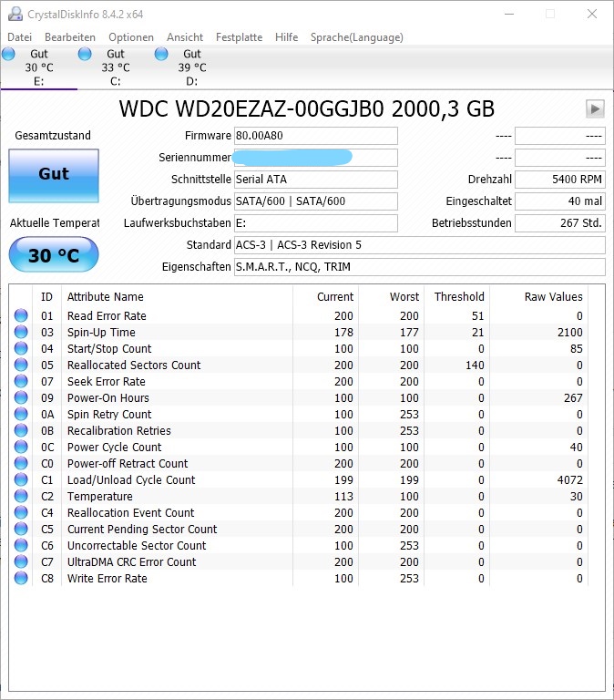Click the ID column header
Image resolution: width=614 pixels, height=700 pixels.
click(x=46, y=297)
